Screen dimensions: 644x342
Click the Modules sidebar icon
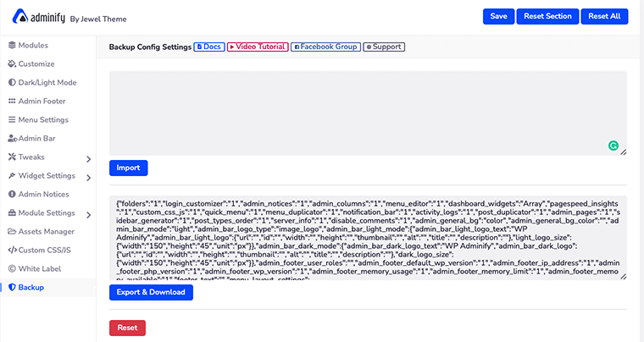point(12,45)
